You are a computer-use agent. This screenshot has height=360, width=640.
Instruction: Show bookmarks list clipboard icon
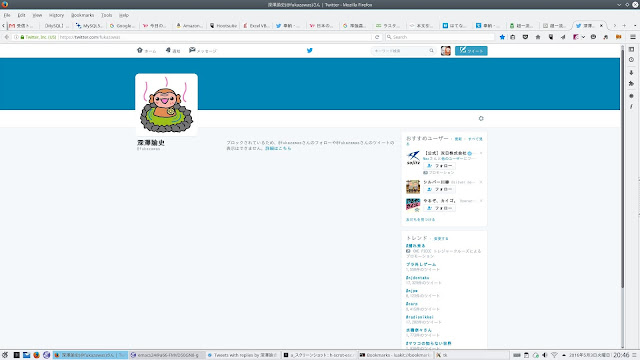(513, 37)
